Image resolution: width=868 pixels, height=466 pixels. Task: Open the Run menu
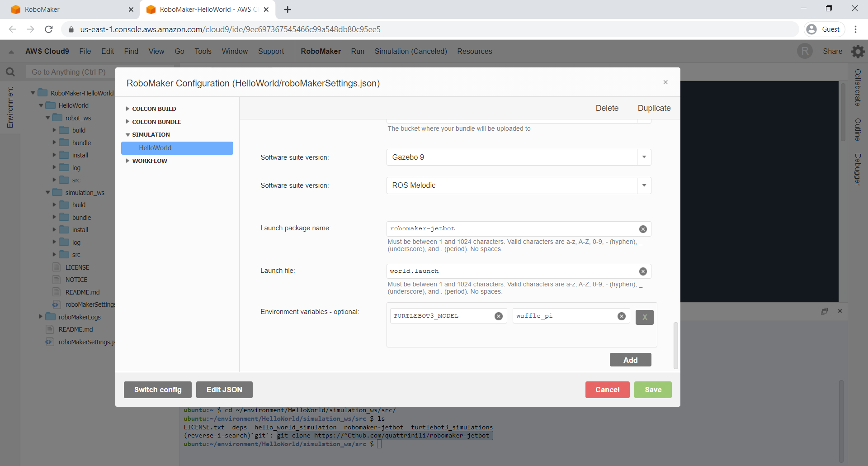[x=358, y=52]
